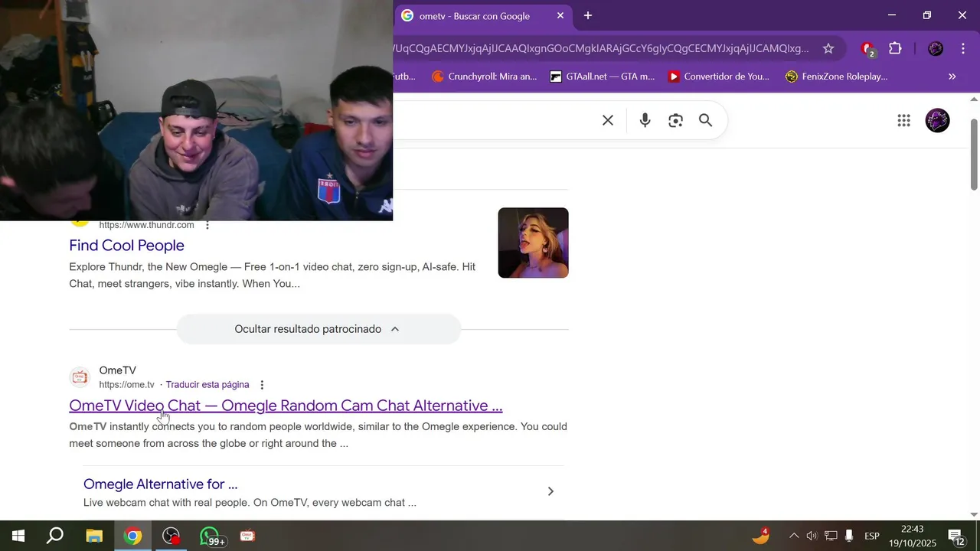Open the three-dot options for the Thundr result
The width and height of the screenshot is (980, 551).
(207, 225)
